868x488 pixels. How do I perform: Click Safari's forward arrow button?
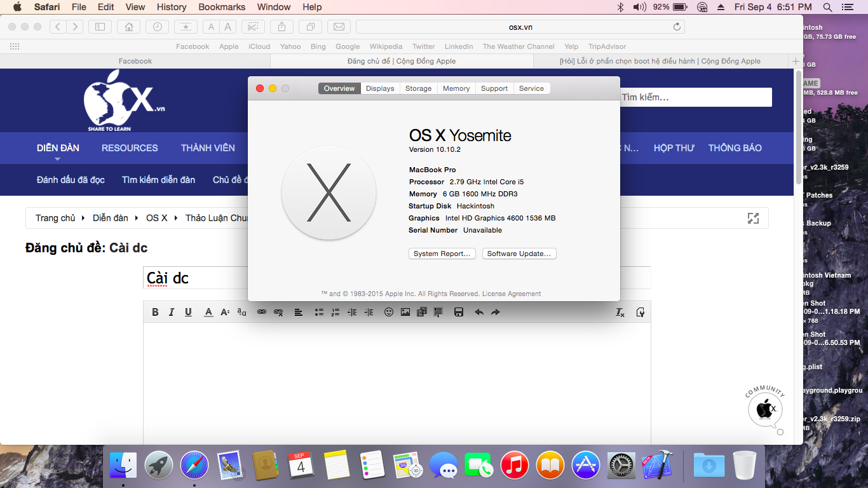click(76, 27)
